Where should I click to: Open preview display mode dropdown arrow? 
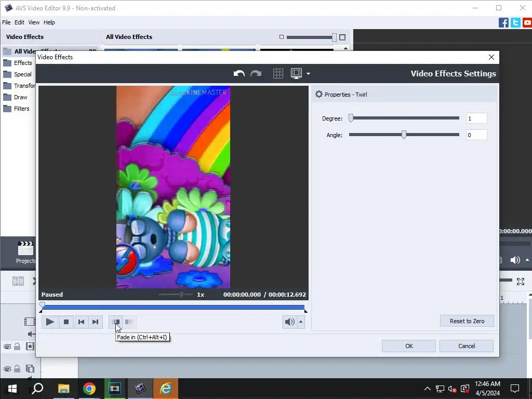coord(308,74)
